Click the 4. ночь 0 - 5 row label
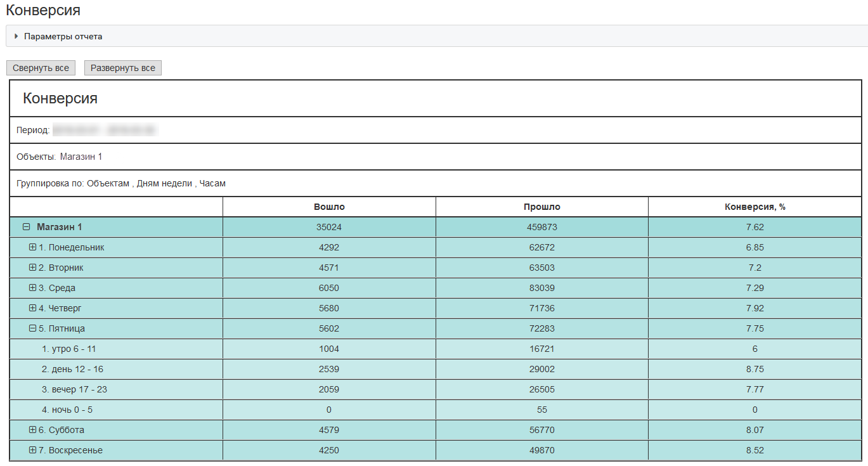This screenshot has height=466, width=868. point(67,410)
